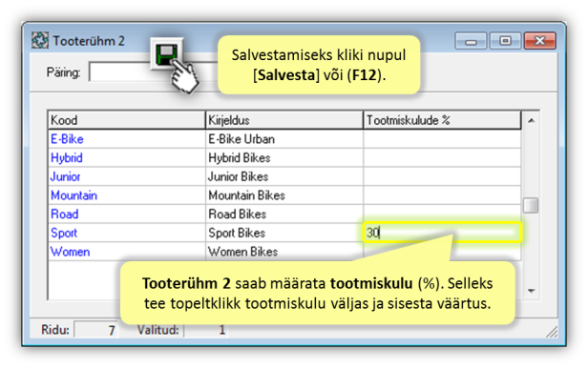This screenshot has width=588, height=368.
Task: Click the Tootmiskulude % column header
Action: pos(442,120)
